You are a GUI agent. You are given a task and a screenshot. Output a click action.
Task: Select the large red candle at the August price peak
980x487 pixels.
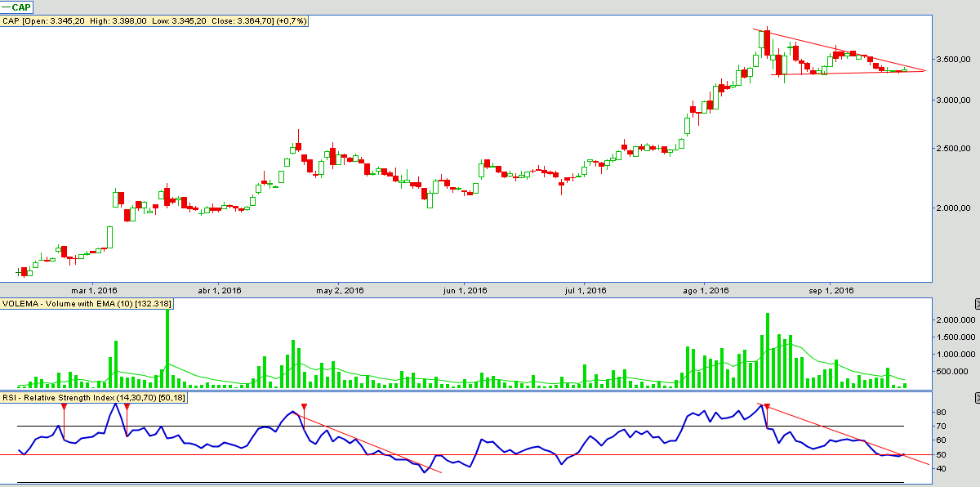coord(768,43)
